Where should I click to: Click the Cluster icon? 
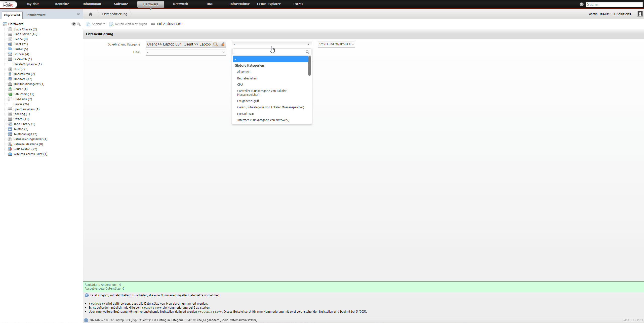click(x=10, y=49)
